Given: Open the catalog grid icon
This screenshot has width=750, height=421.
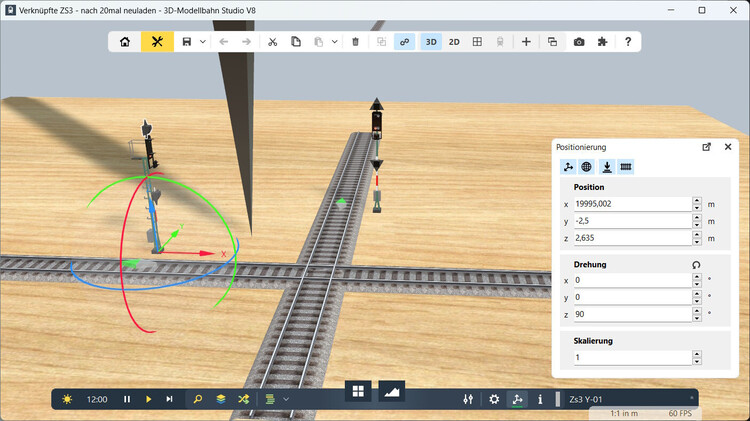Looking at the screenshot, I should coord(357,391).
